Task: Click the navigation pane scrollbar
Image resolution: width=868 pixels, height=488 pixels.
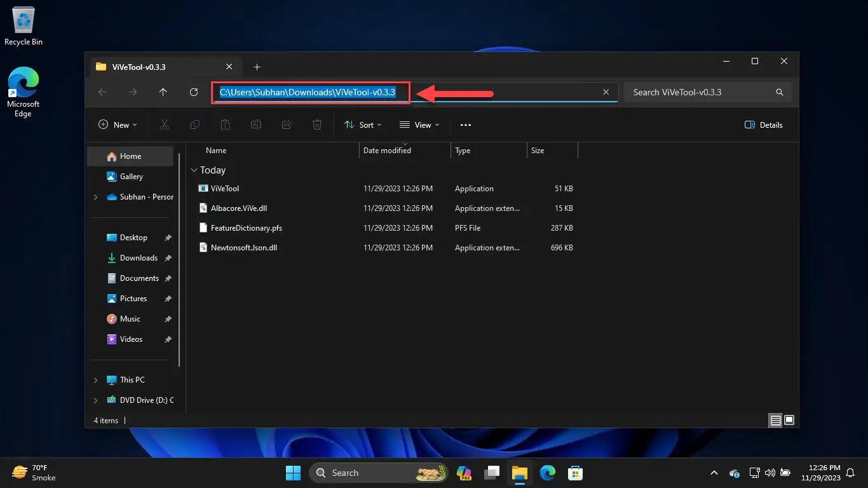Action: point(180,259)
